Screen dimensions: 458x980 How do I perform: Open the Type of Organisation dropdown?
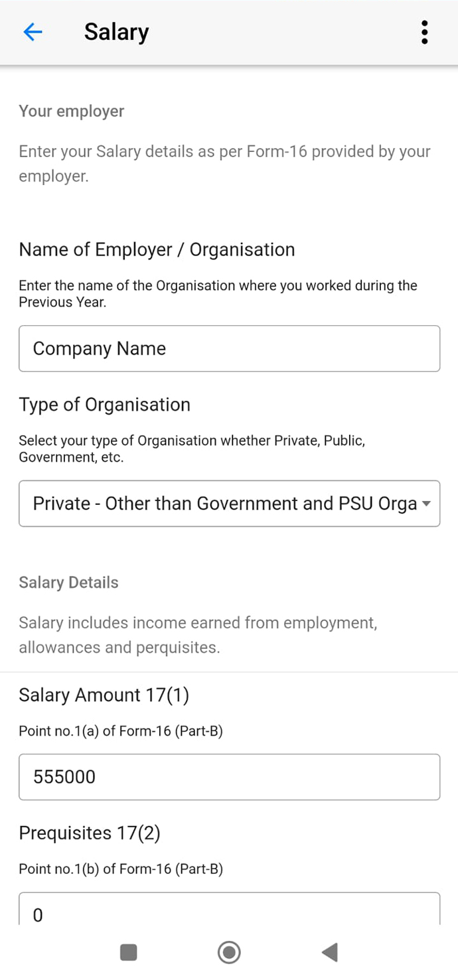[x=229, y=504]
